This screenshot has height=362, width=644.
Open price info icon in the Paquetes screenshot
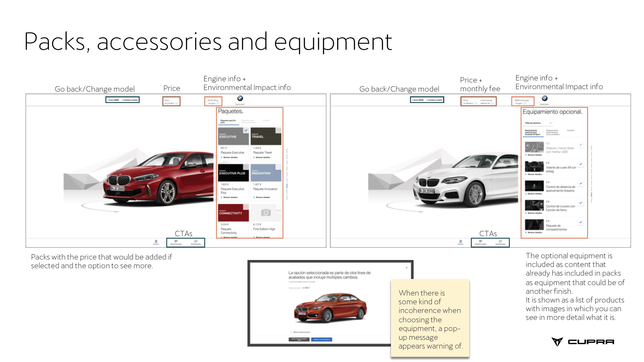[176, 103]
